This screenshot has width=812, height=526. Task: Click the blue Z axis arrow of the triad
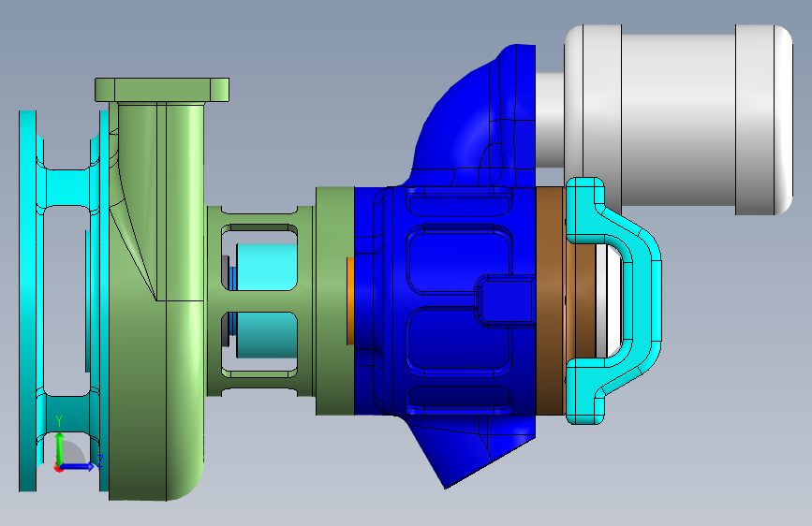pos(79,467)
